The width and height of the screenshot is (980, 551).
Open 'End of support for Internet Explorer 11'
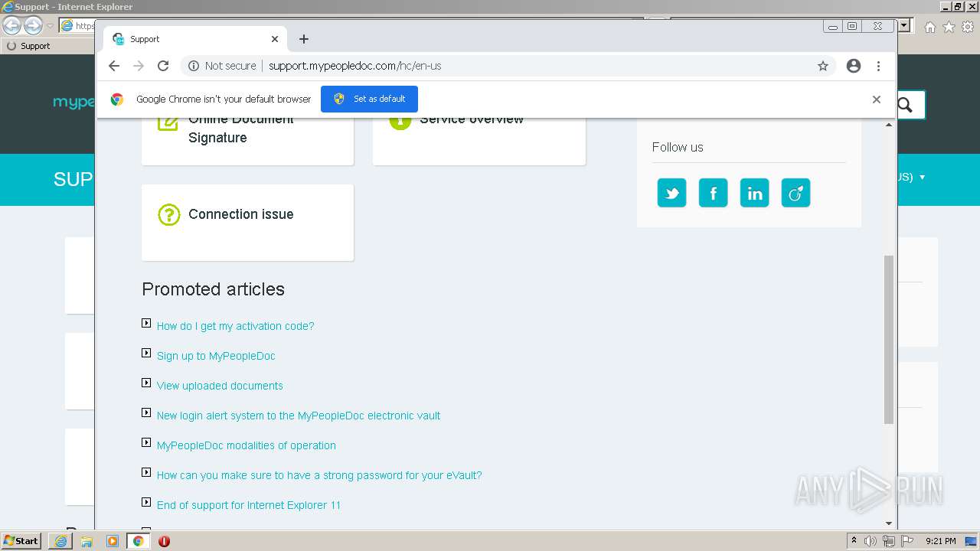[x=249, y=505]
